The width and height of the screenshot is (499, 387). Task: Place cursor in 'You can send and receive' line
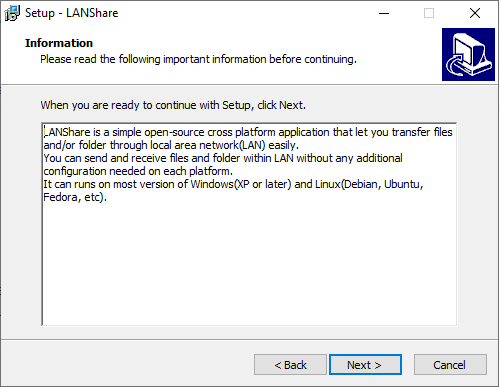223,158
